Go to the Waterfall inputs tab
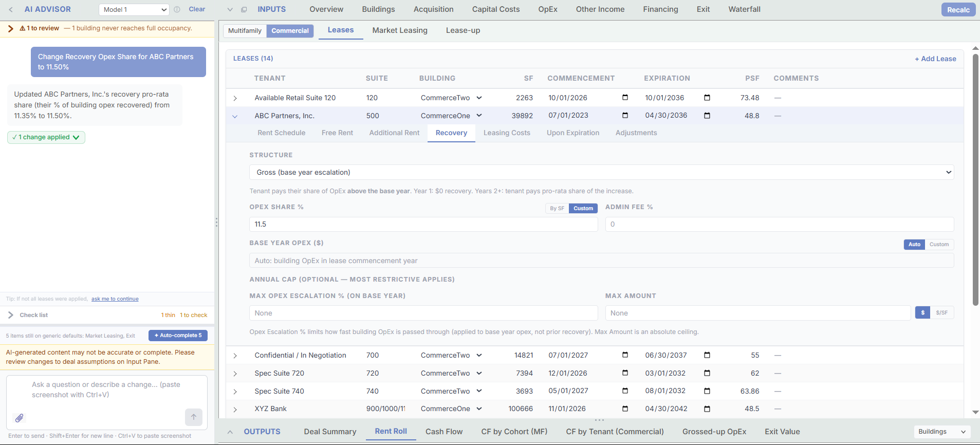 coord(744,9)
